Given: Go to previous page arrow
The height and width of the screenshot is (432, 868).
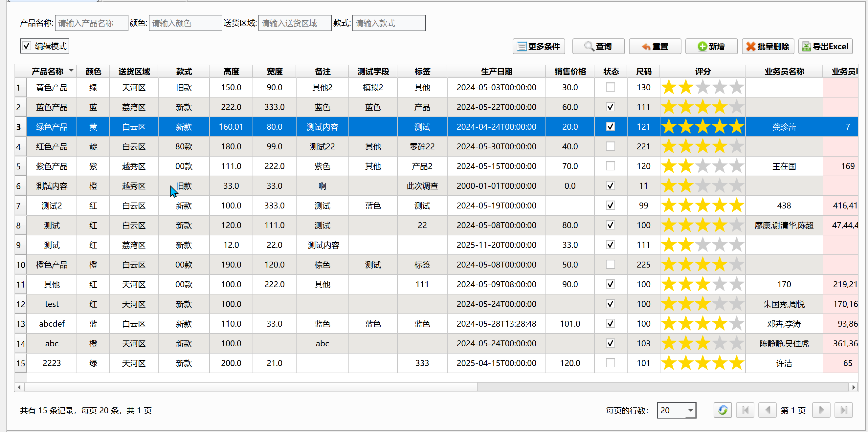Looking at the screenshot, I should pyautogui.click(x=767, y=410).
